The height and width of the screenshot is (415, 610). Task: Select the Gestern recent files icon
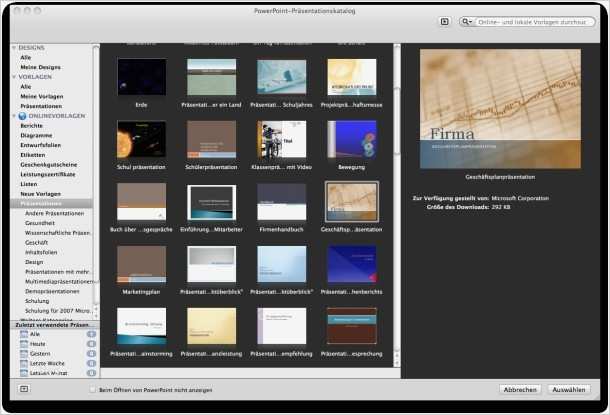[24, 354]
